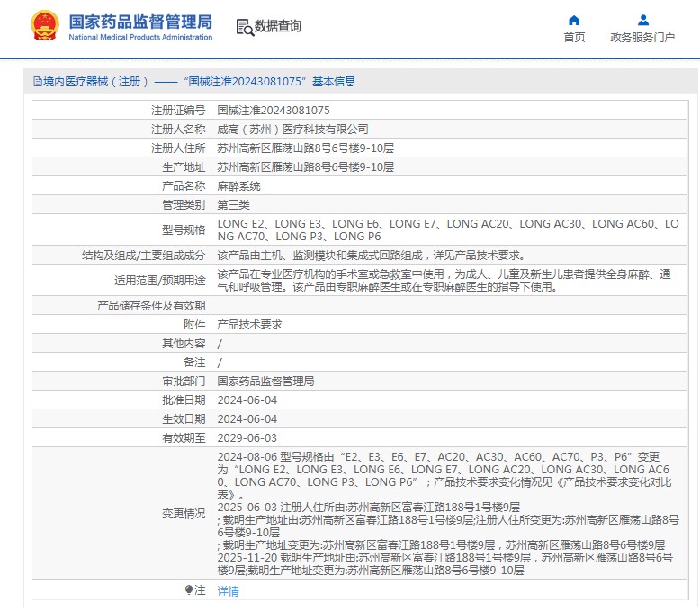
Task: Click the NMPA national emblem logo
Action: pyautogui.click(x=45, y=26)
